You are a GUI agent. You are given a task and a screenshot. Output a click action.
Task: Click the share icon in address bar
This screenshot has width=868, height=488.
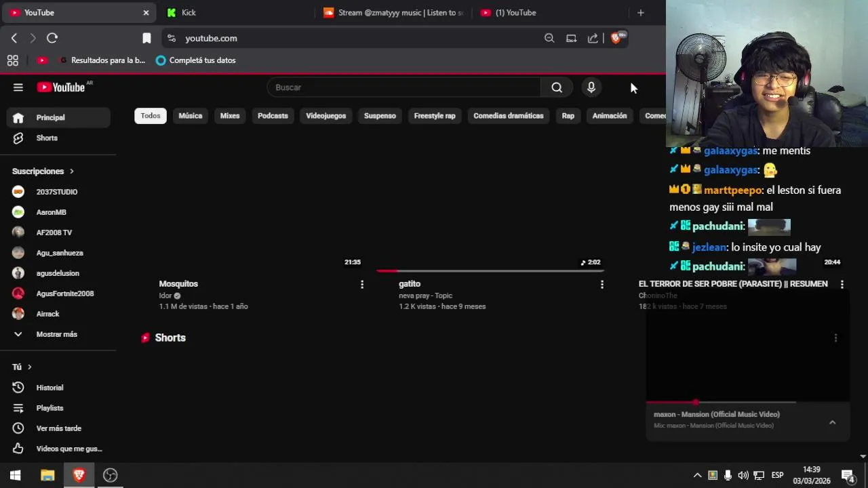tap(593, 39)
